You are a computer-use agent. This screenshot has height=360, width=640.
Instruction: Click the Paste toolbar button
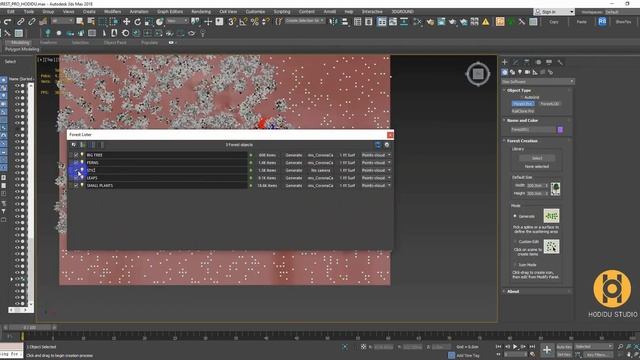pyautogui.click(x=581, y=22)
